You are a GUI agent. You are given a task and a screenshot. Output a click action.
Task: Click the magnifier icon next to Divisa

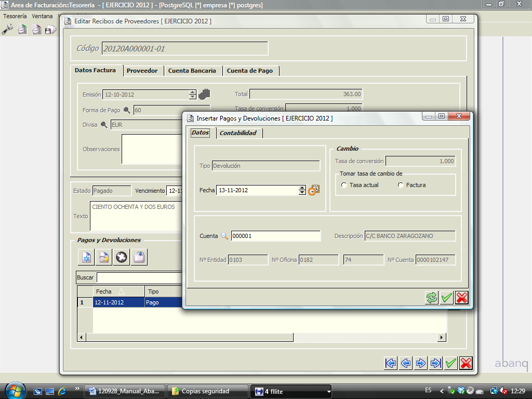tap(104, 125)
